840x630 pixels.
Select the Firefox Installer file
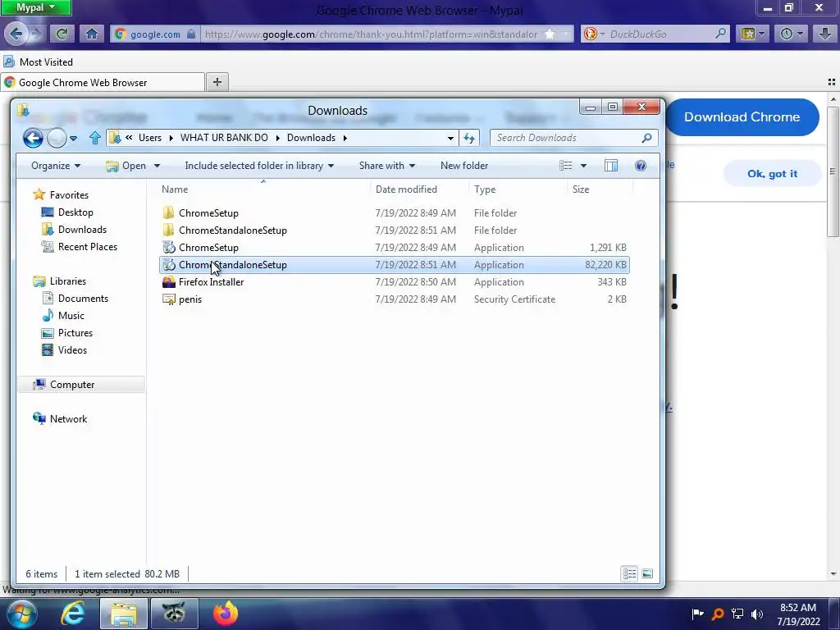coord(395,282)
